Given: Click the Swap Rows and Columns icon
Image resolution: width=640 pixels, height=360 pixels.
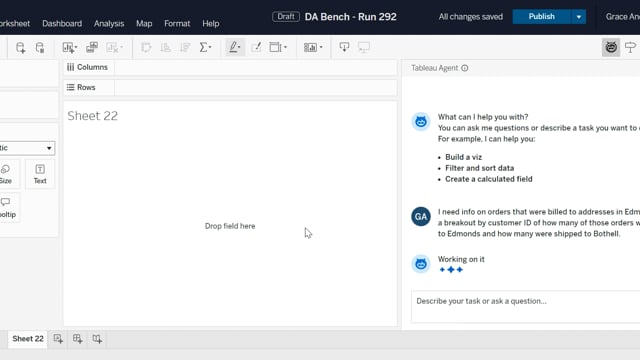Looking at the screenshot, I should pos(146,47).
